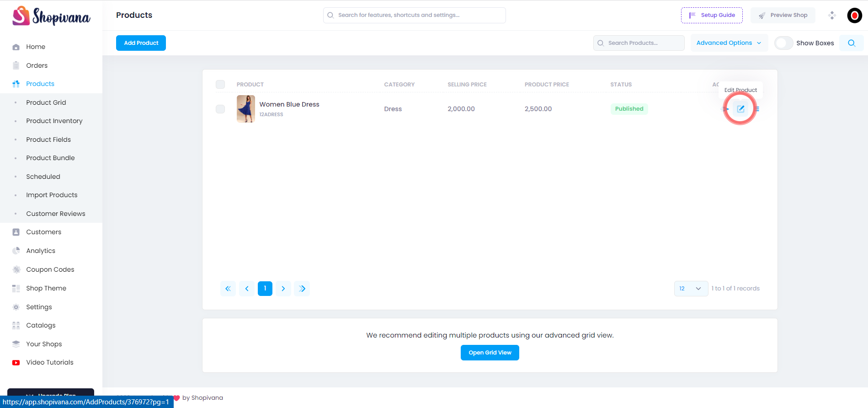Click the Your Shops layers icon

pos(16,344)
